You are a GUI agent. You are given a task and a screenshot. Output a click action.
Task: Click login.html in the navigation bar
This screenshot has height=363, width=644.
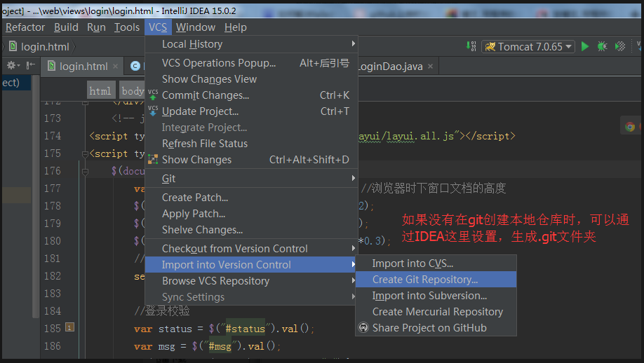click(x=45, y=47)
